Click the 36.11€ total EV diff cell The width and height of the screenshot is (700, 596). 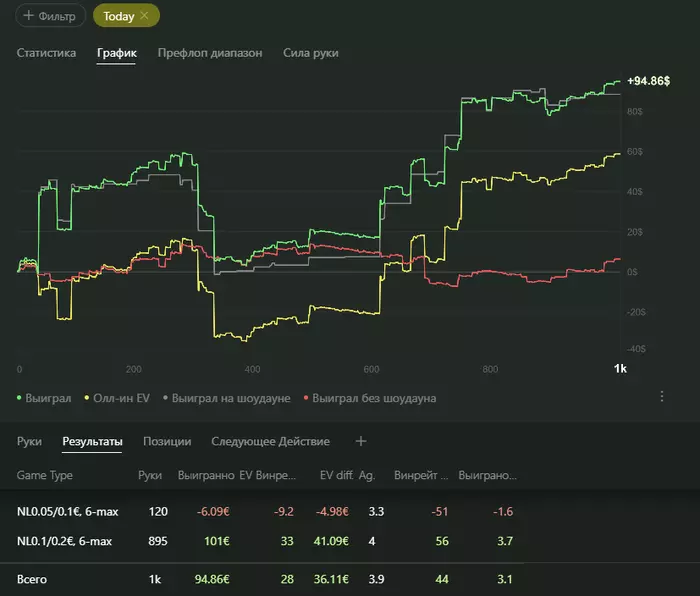coord(331,579)
